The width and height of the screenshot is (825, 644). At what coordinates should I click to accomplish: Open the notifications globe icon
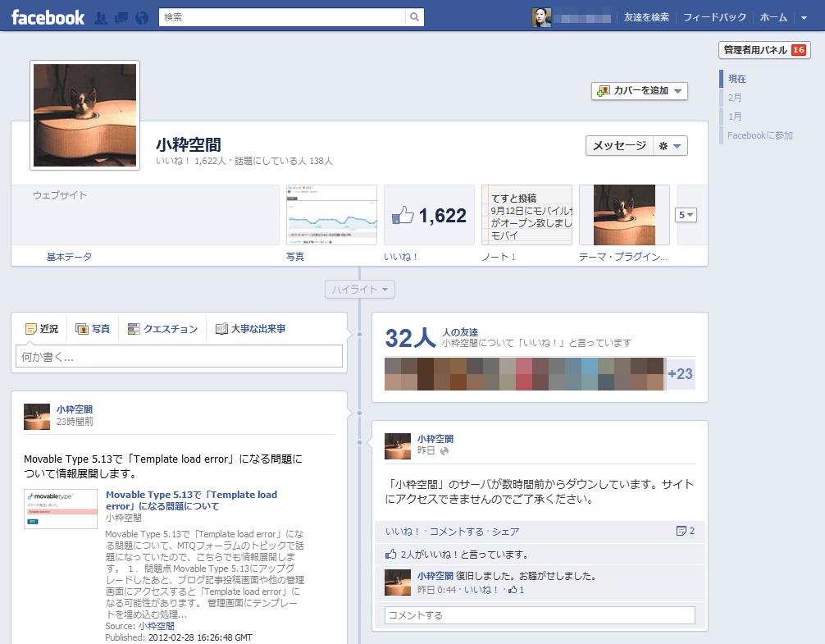pyautogui.click(x=142, y=18)
